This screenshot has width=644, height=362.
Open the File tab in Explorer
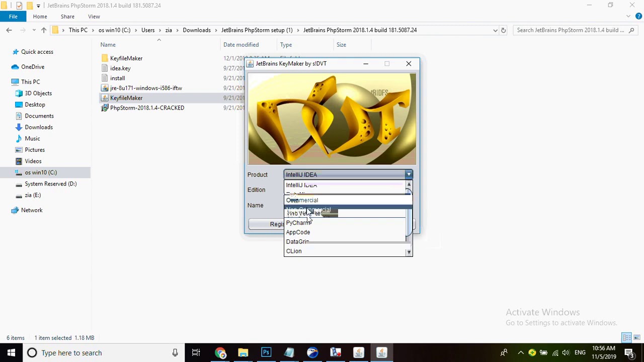pos(13,17)
